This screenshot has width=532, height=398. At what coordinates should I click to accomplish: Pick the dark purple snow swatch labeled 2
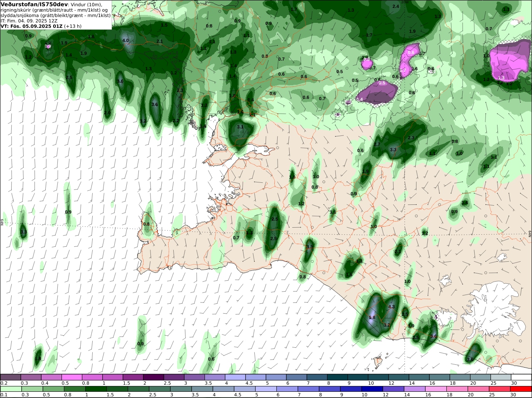pyautogui.click(x=153, y=377)
